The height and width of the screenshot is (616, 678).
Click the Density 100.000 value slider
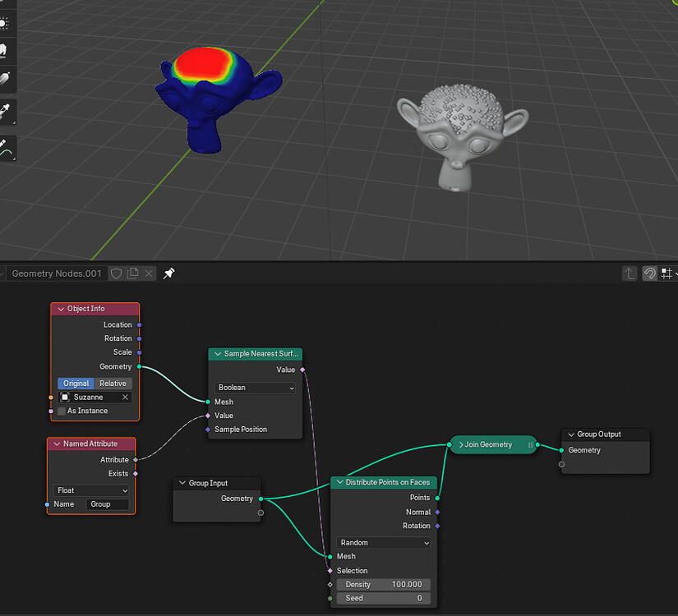point(384,585)
